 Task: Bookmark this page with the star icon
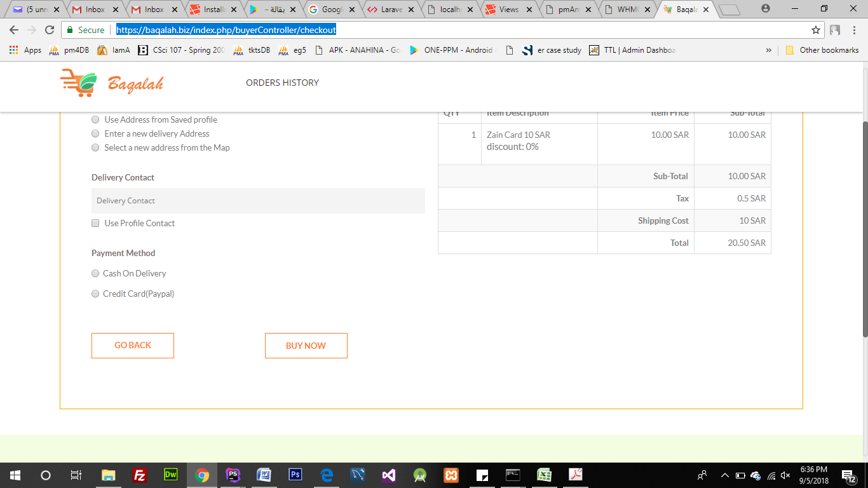816,30
